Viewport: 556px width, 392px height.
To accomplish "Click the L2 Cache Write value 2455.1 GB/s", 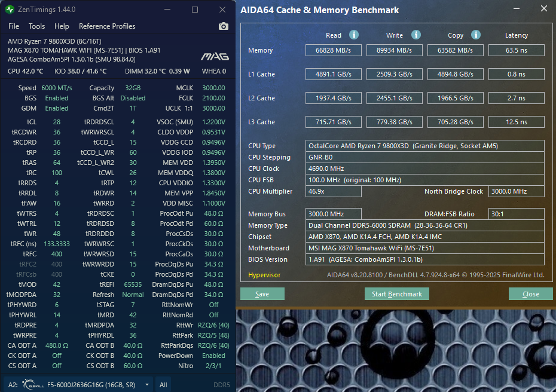I will coord(395,98).
